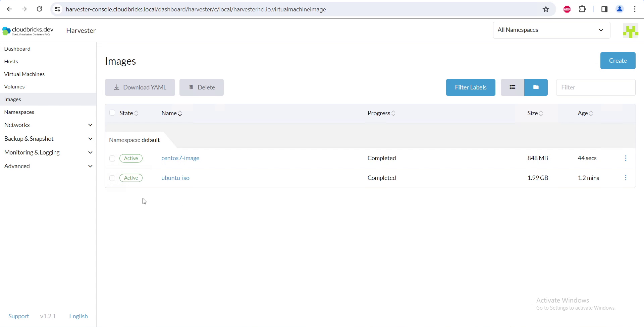Open browser extensions puzzle icon
This screenshot has height=327, width=644.
point(582,9)
